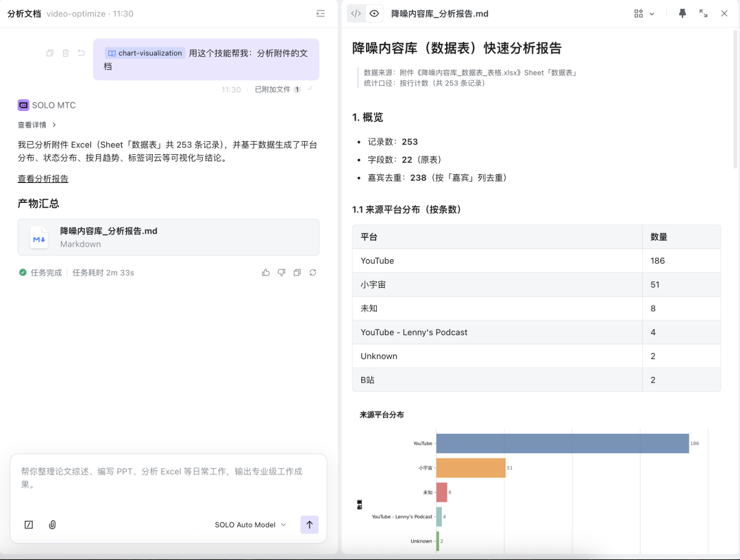Attach a file with the paperclip icon

point(52,524)
